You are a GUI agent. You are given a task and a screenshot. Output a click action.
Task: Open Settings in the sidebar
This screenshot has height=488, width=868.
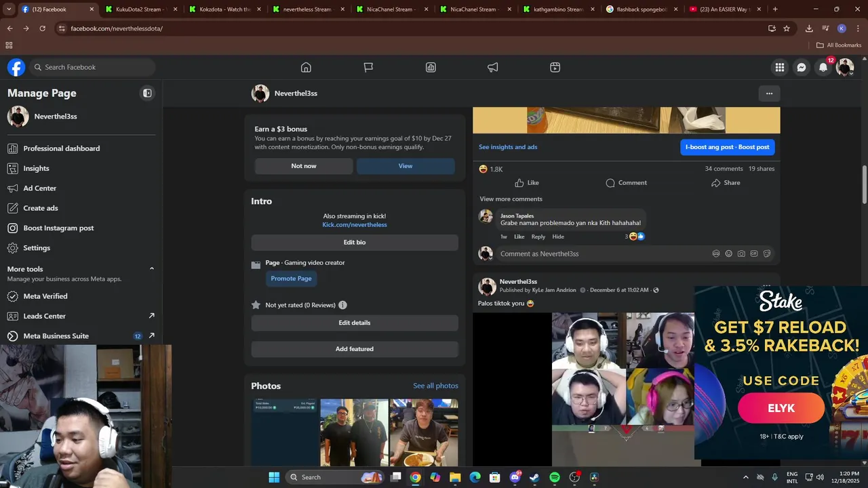coord(81,248)
